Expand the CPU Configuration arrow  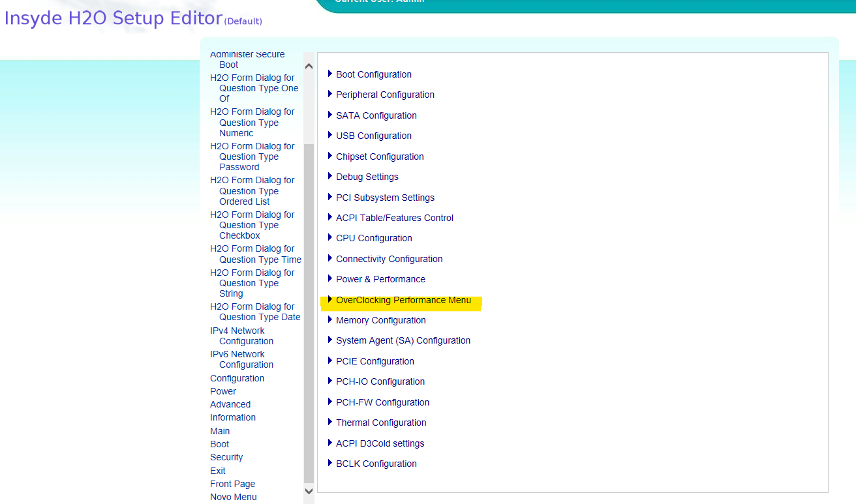tap(330, 237)
